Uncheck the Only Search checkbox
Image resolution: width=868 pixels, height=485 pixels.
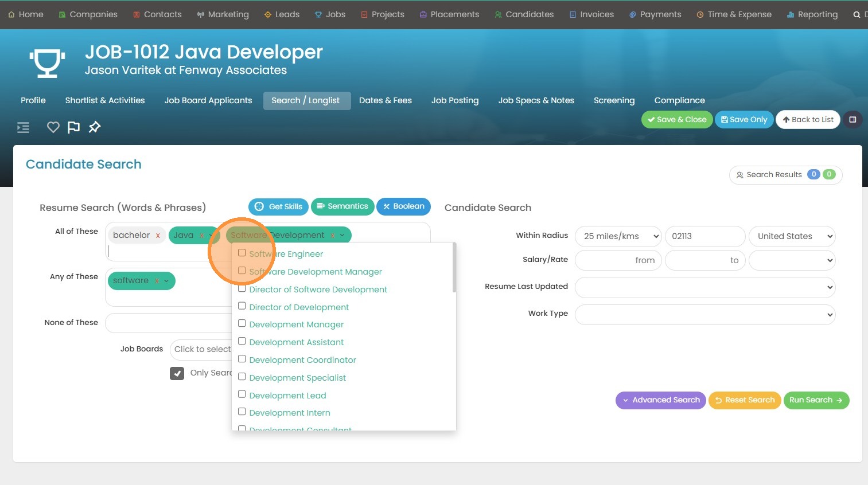click(x=177, y=373)
